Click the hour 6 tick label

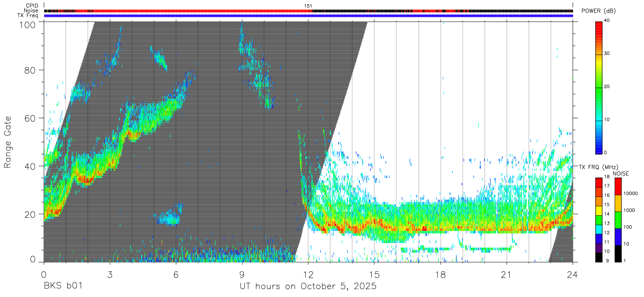[176, 274]
